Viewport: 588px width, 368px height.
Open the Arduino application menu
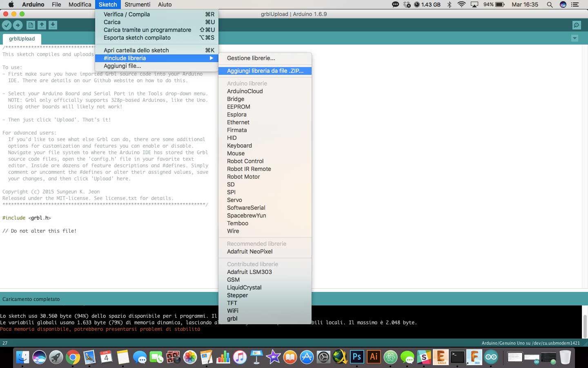pos(33,4)
